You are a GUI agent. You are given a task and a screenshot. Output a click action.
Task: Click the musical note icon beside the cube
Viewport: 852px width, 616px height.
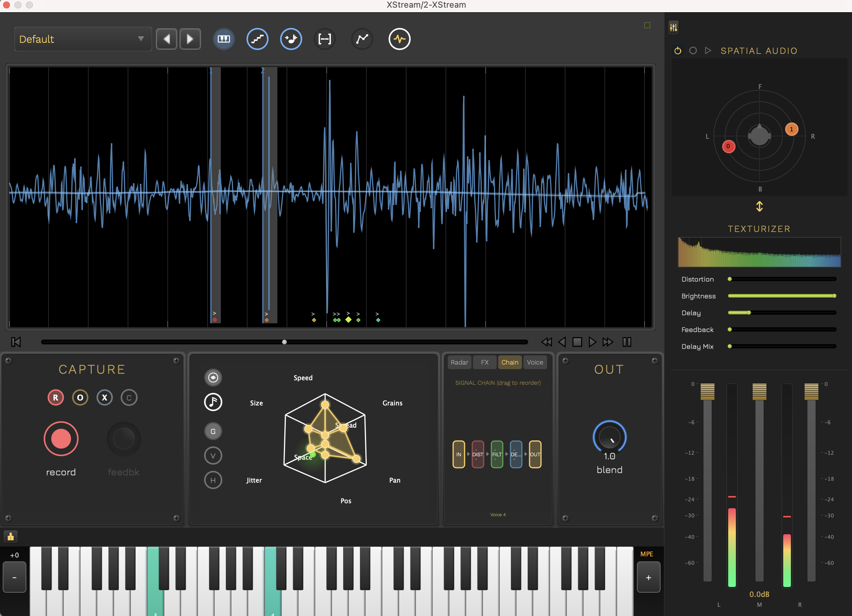pos(213,402)
